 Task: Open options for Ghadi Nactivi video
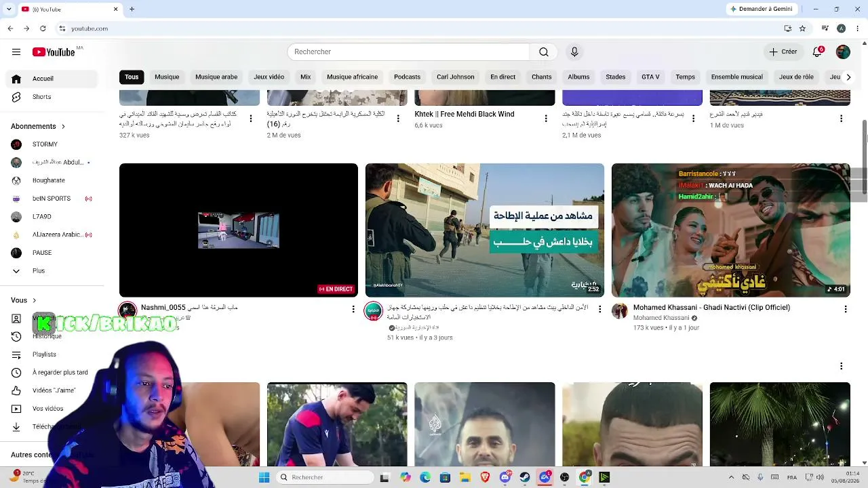click(x=845, y=309)
